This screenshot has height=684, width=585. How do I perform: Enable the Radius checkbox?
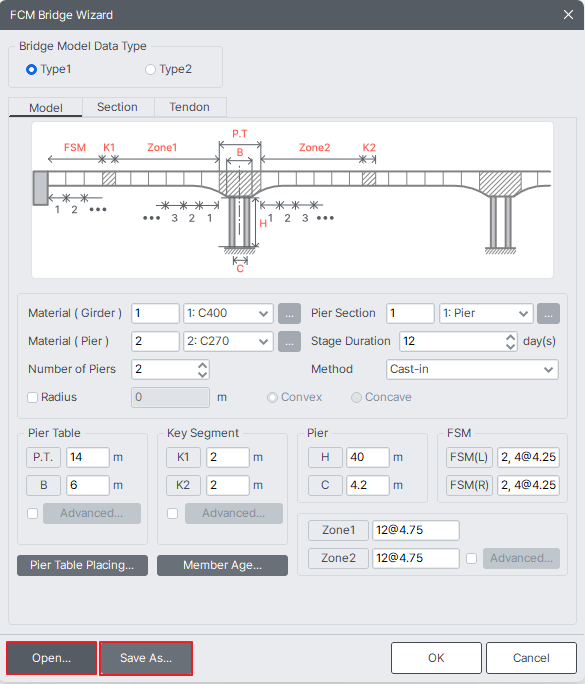coord(33,397)
